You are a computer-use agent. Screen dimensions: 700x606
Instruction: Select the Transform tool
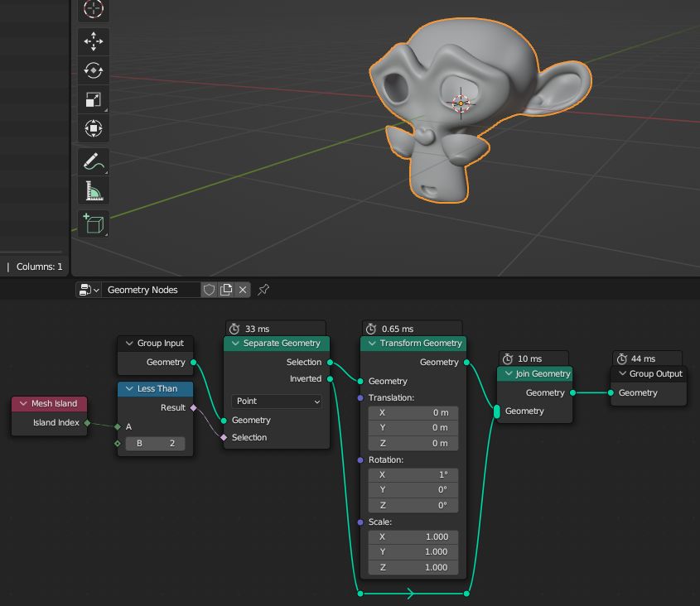click(x=94, y=128)
